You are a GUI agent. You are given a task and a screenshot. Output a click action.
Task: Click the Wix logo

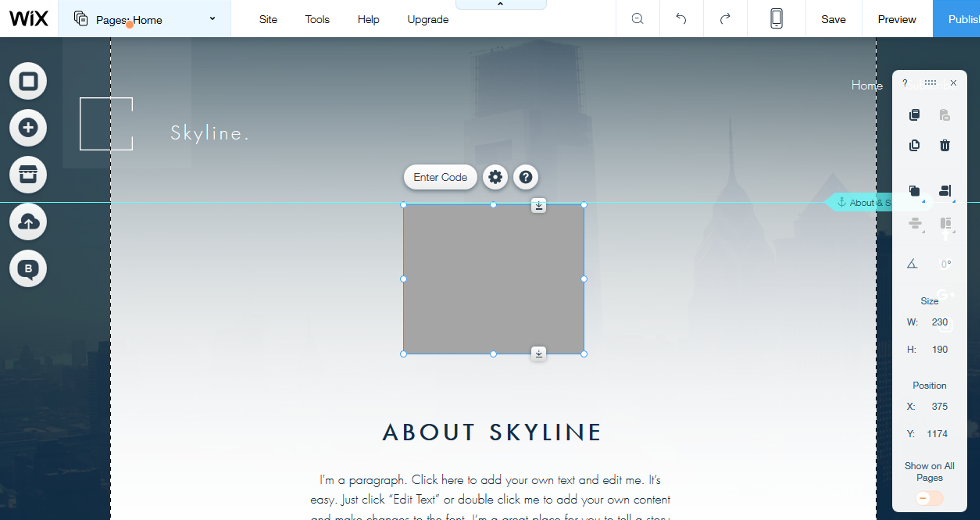(x=29, y=18)
